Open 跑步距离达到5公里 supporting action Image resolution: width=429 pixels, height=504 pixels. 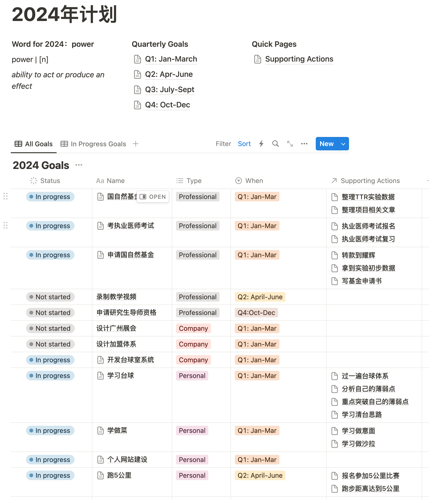point(370,489)
